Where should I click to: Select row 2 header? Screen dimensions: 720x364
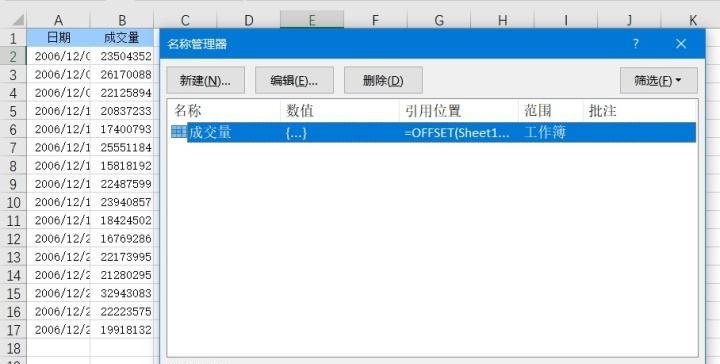coord(13,56)
